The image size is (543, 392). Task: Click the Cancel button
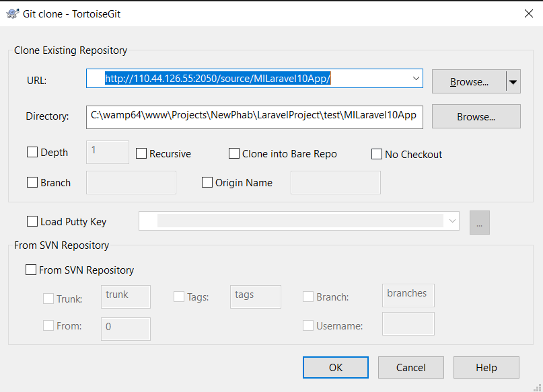point(411,367)
